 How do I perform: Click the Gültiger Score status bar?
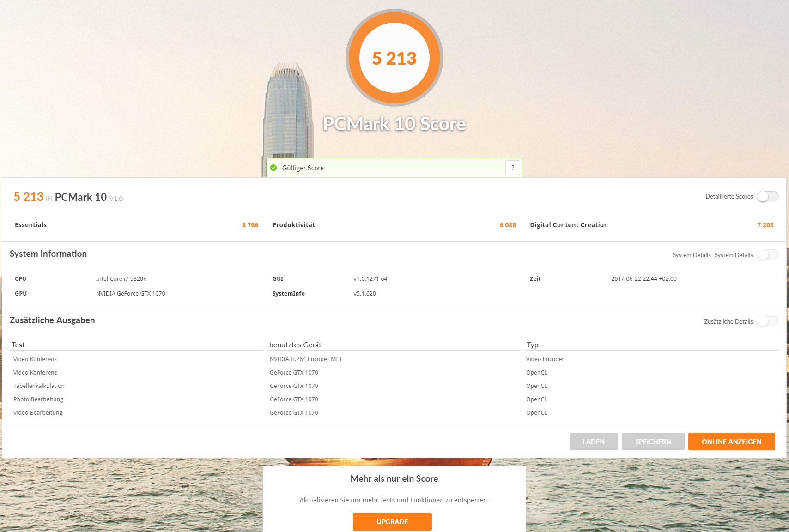click(x=394, y=168)
